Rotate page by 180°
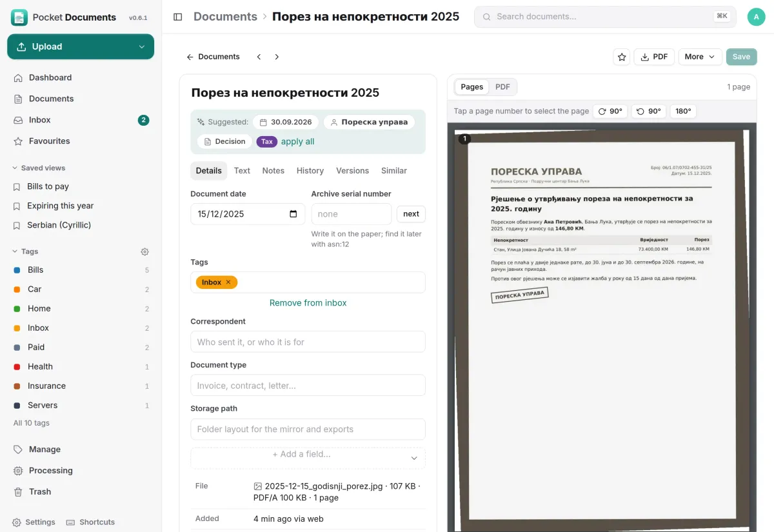Image resolution: width=774 pixels, height=532 pixels. (x=683, y=111)
